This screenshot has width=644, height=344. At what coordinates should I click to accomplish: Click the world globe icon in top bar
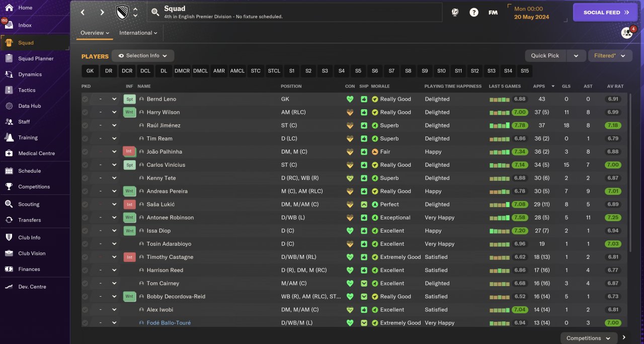(455, 13)
